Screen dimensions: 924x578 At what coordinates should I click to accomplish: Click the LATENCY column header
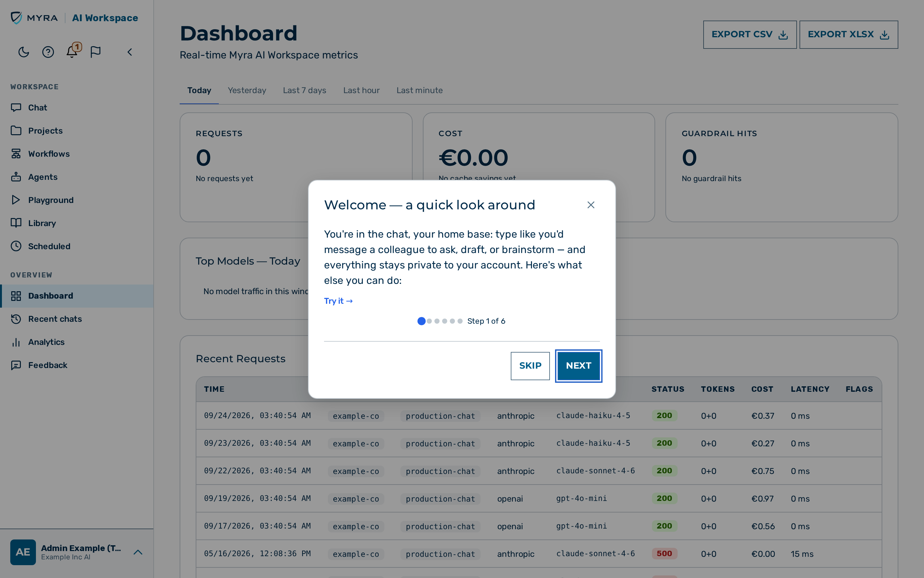pos(810,389)
